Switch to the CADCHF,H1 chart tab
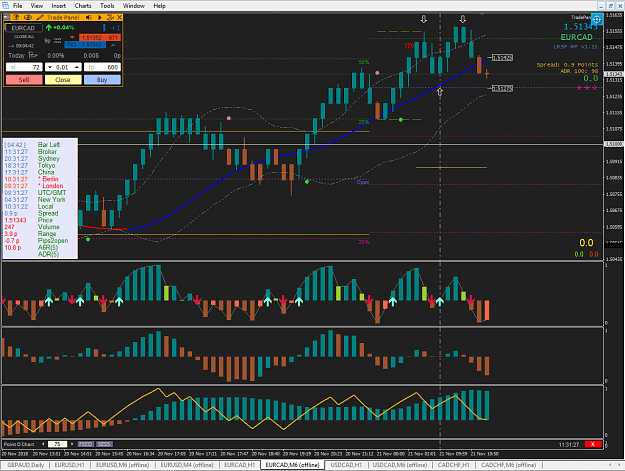 coord(453,465)
